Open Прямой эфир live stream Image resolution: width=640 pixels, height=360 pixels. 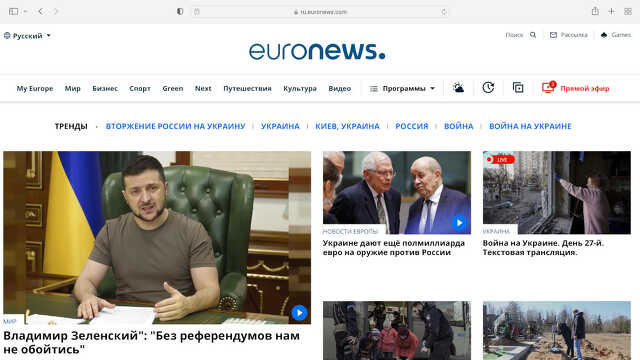pyautogui.click(x=584, y=89)
